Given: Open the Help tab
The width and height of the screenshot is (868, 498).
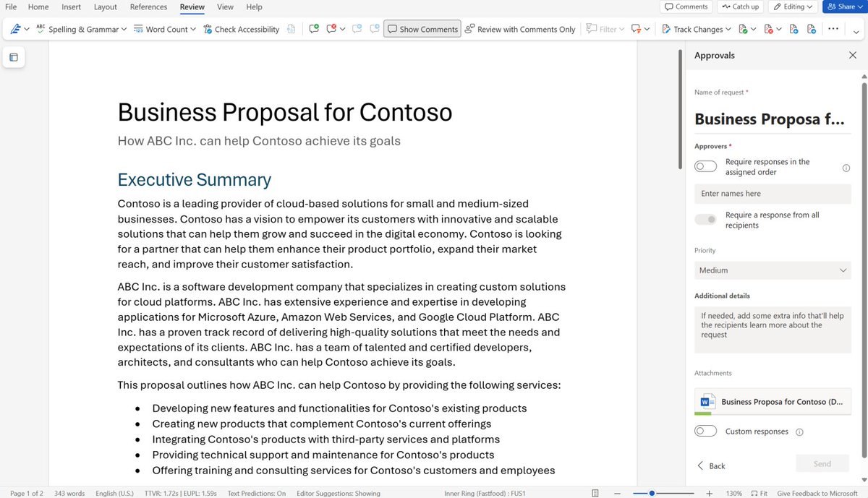Looking at the screenshot, I should pos(254,7).
